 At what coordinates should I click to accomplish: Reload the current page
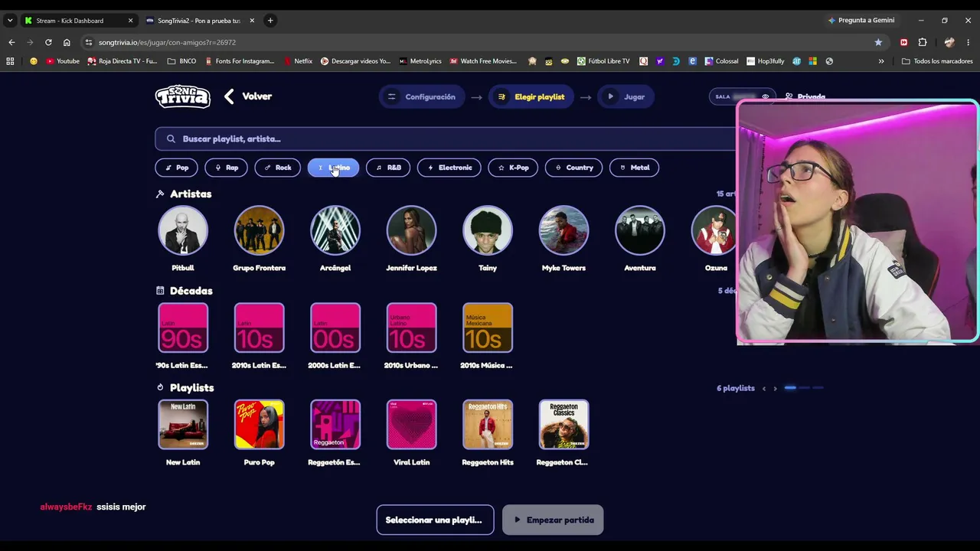tap(48, 42)
